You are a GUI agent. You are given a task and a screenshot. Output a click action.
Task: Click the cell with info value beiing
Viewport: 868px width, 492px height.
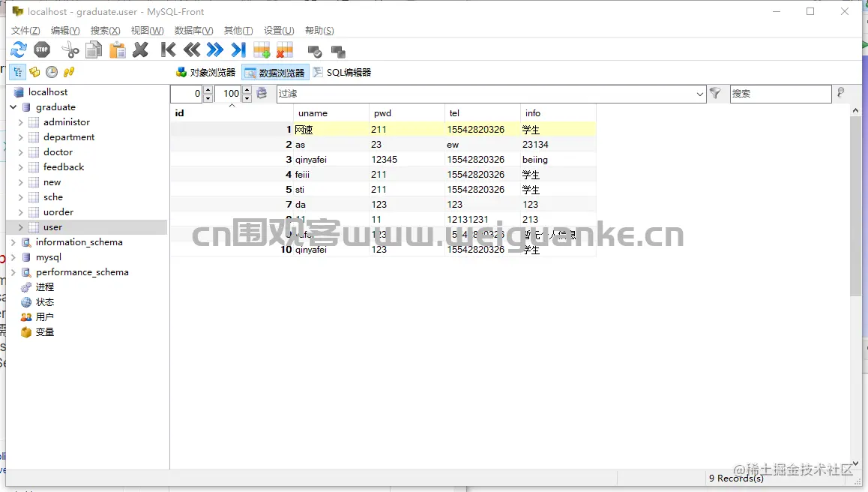[x=558, y=160]
